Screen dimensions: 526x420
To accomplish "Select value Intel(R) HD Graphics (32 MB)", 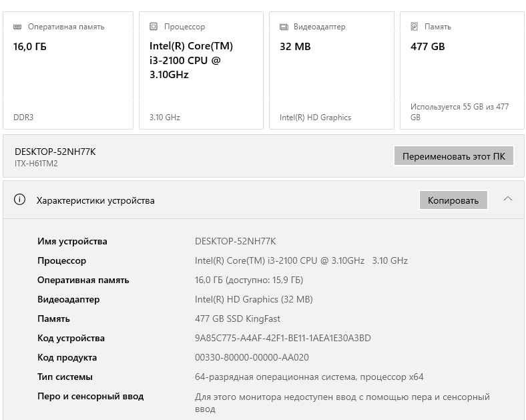I will click(254, 300).
